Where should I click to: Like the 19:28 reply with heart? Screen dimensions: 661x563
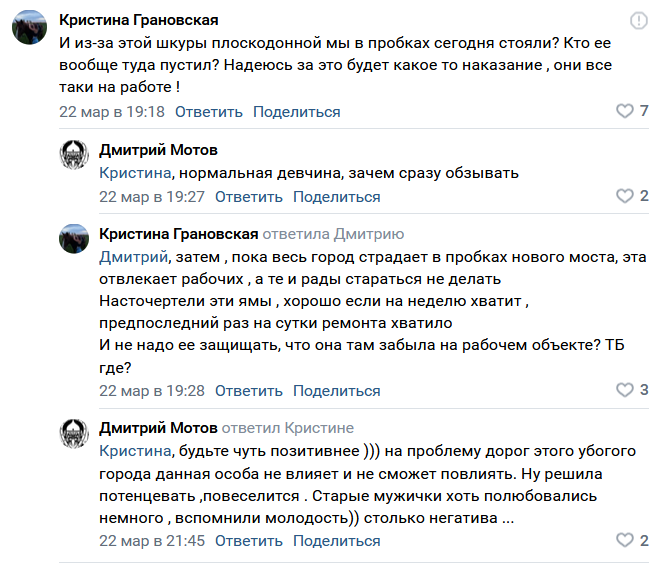pos(624,389)
